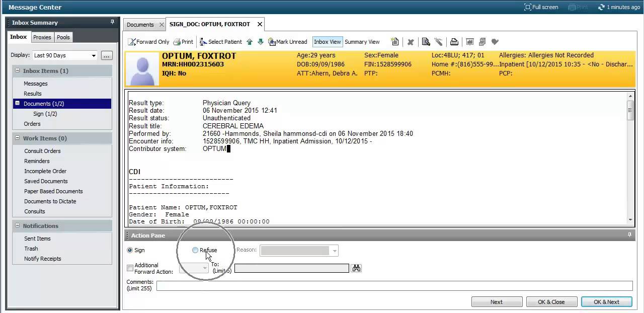Click the gray X delete icon
Screen dimensions: 644x313
[411, 42]
